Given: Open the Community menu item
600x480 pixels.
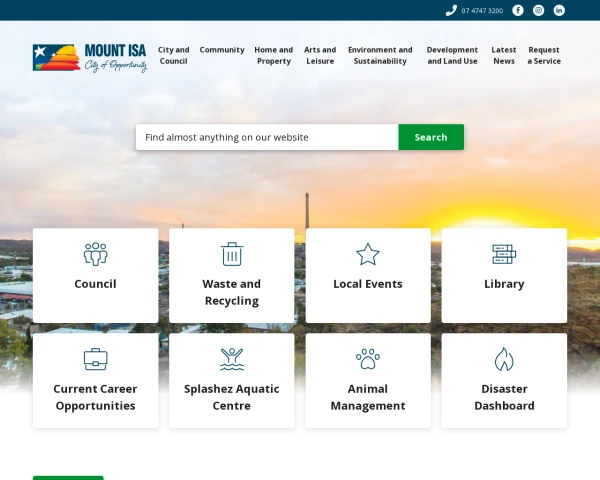Looking at the screenshot, I should tap(222, 50).
